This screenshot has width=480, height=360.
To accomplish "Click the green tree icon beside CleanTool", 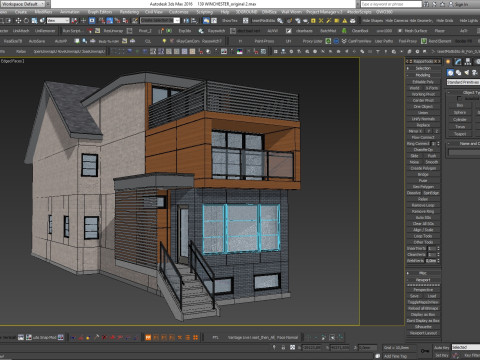I will [344, 31].
